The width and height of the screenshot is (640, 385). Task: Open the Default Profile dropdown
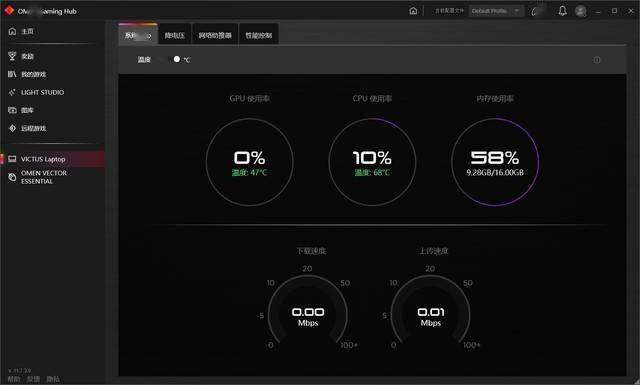496,11
